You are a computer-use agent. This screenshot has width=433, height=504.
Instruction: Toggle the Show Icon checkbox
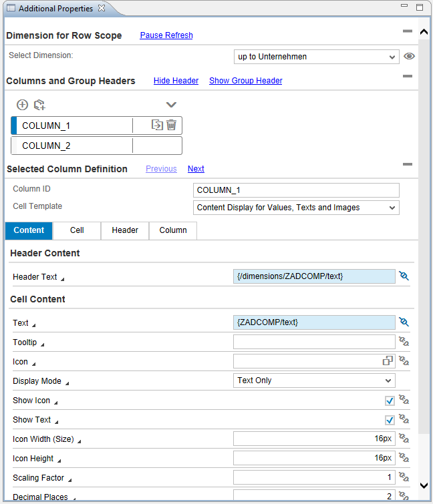[390, 401]
